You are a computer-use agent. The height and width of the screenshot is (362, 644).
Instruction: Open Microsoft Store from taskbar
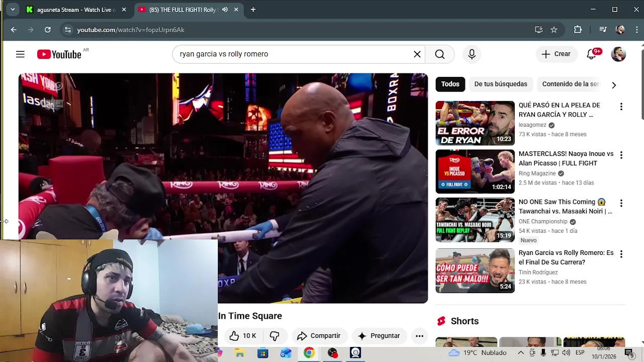[263, 353]
